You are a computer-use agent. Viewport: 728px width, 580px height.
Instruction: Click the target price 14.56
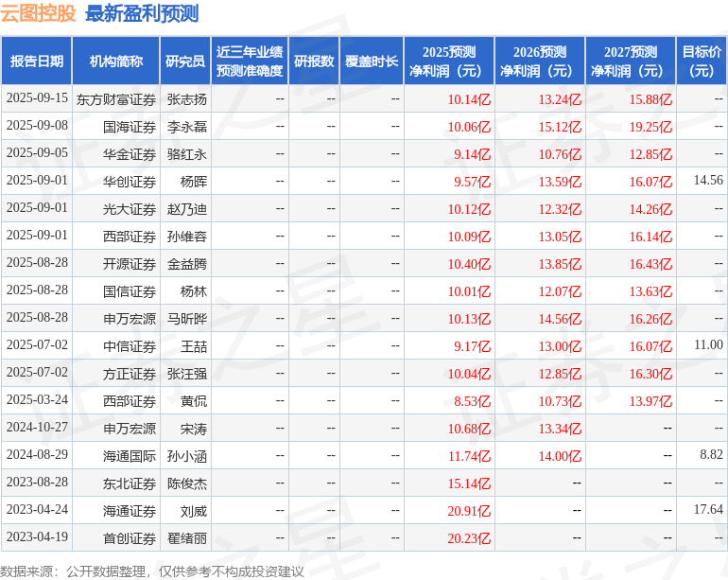708,181
